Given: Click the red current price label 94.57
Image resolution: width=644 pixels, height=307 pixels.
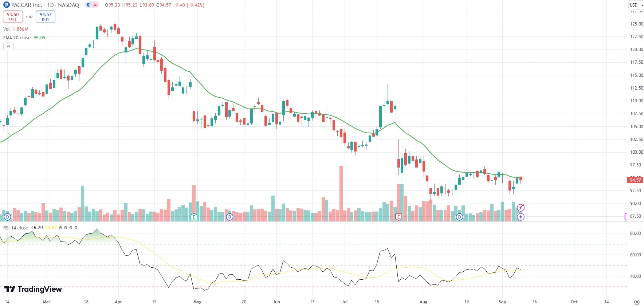Looking at the screenshot, I should click(635, 180).
